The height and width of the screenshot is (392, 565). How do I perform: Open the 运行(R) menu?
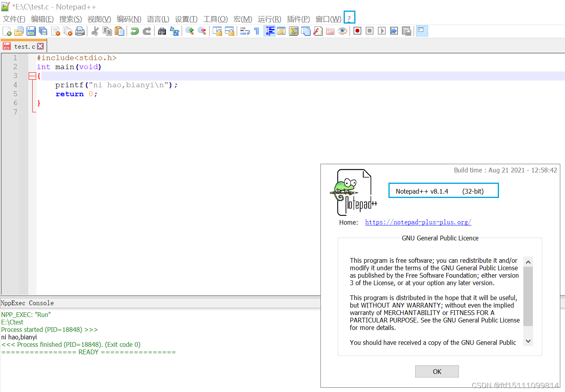pyautogui.click(x=269, y=19)
